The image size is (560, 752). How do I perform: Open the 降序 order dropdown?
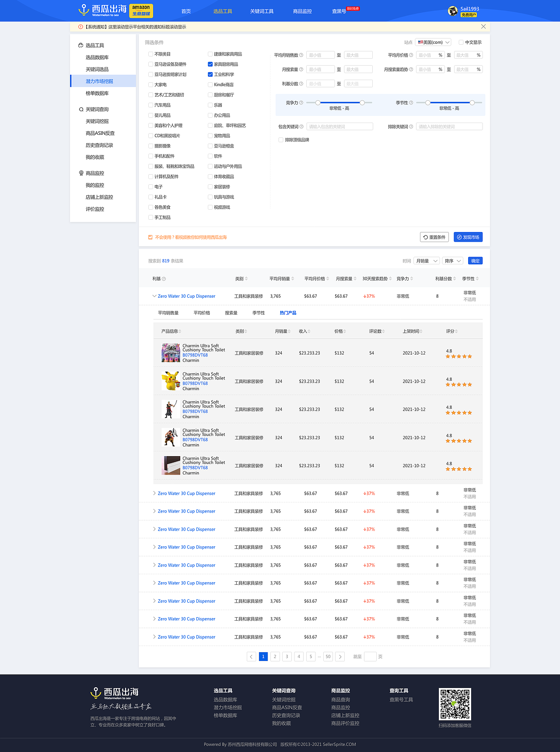(453, 261)
